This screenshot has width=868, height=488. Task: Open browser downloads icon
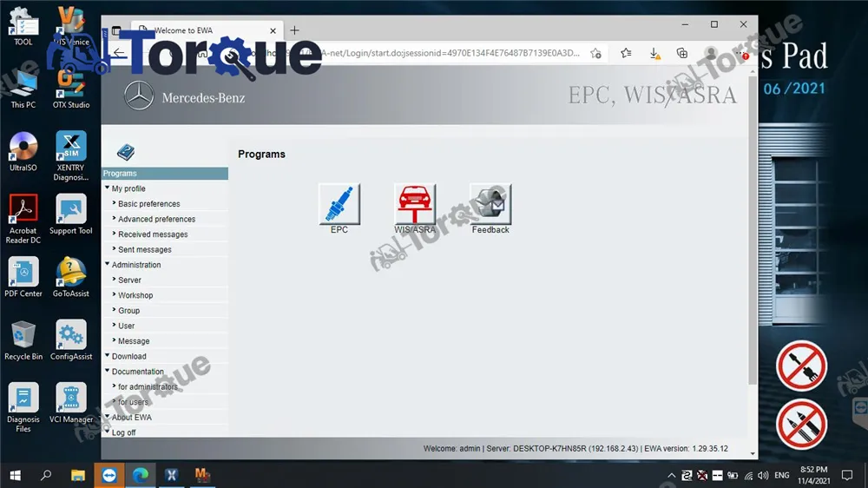[x=654, y=53]
